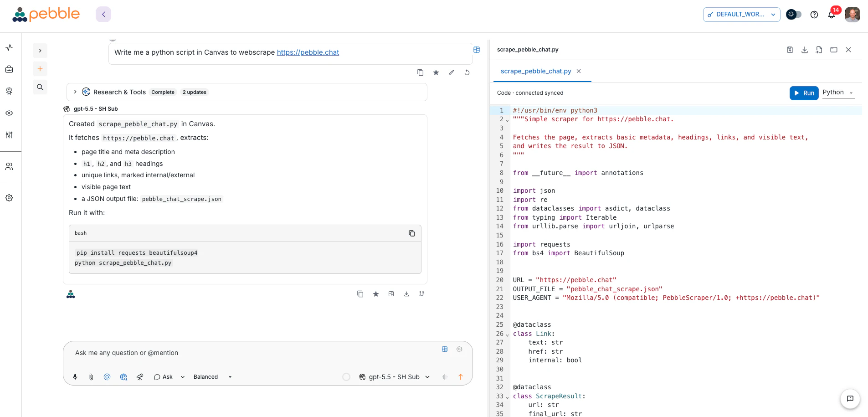This screenshot has height=417, width=868.
Task: Click code line 20 URL assignment
Action: point(565,280)
